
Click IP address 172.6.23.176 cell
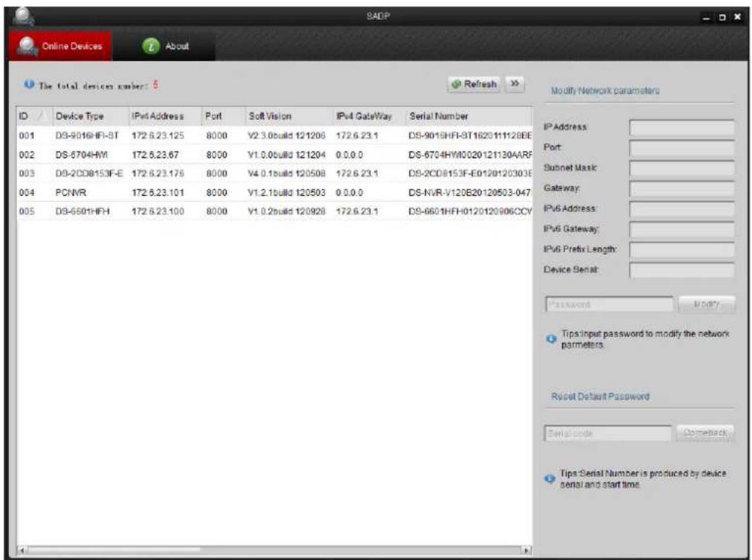158,174
